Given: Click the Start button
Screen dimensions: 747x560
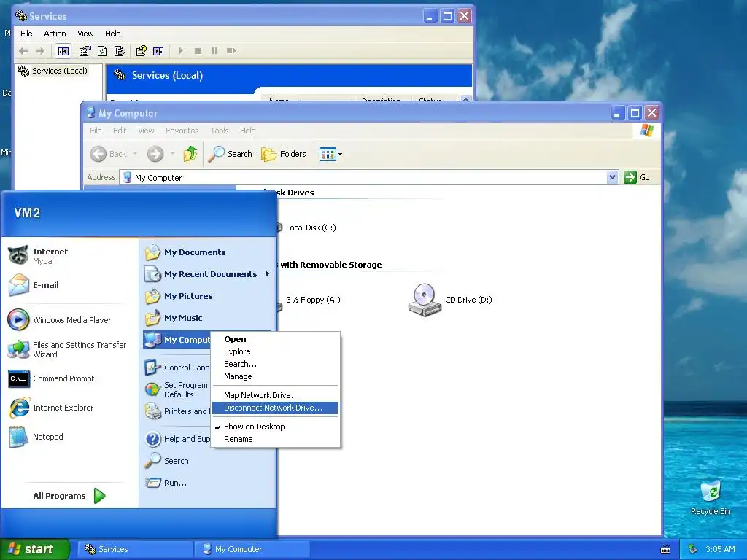Looking at the screenshot, I should pos(35,549).
